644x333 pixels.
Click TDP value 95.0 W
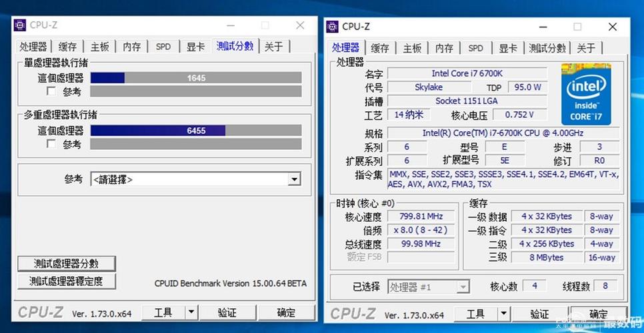[x=527, y=87]
